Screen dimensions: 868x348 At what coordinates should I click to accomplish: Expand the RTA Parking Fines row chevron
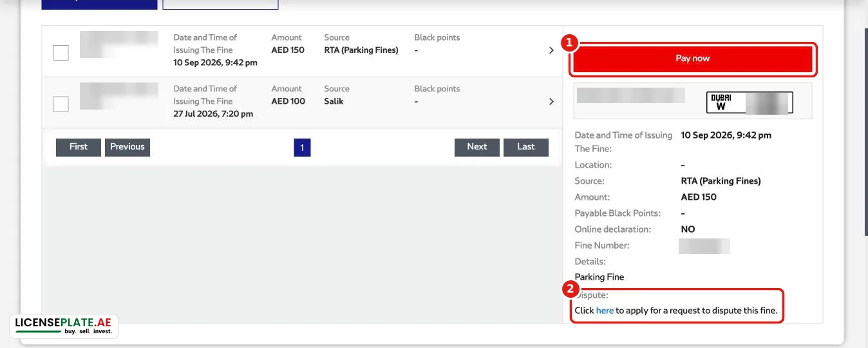coord(551,50)
